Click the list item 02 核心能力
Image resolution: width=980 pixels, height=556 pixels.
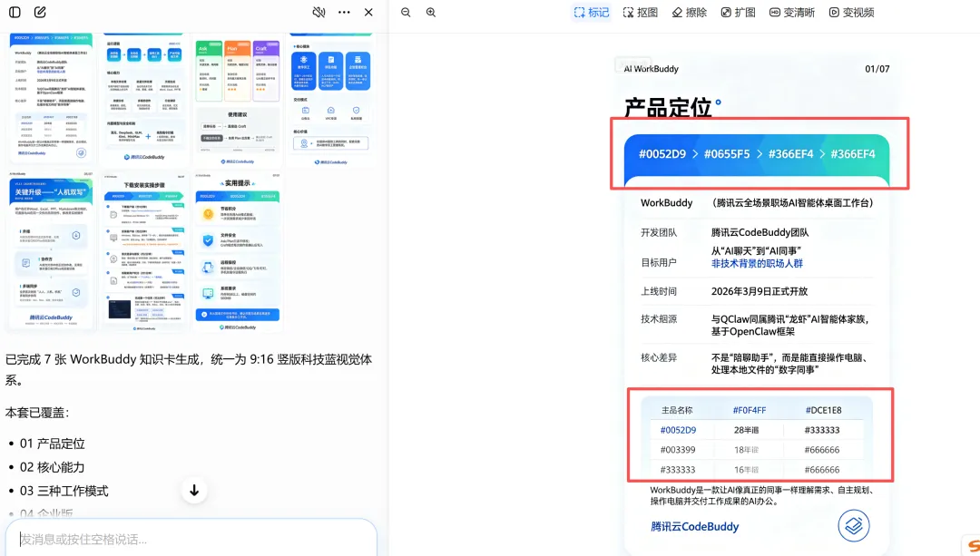53,467
